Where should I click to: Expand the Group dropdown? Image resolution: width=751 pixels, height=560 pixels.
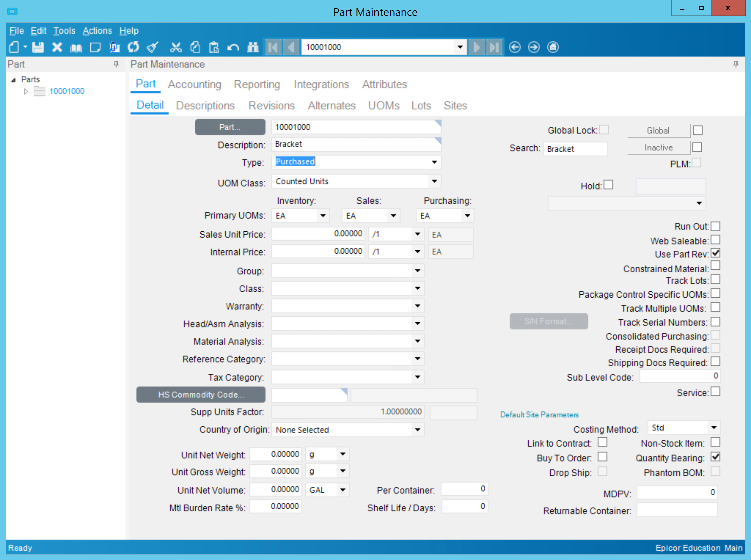point(417,271)
